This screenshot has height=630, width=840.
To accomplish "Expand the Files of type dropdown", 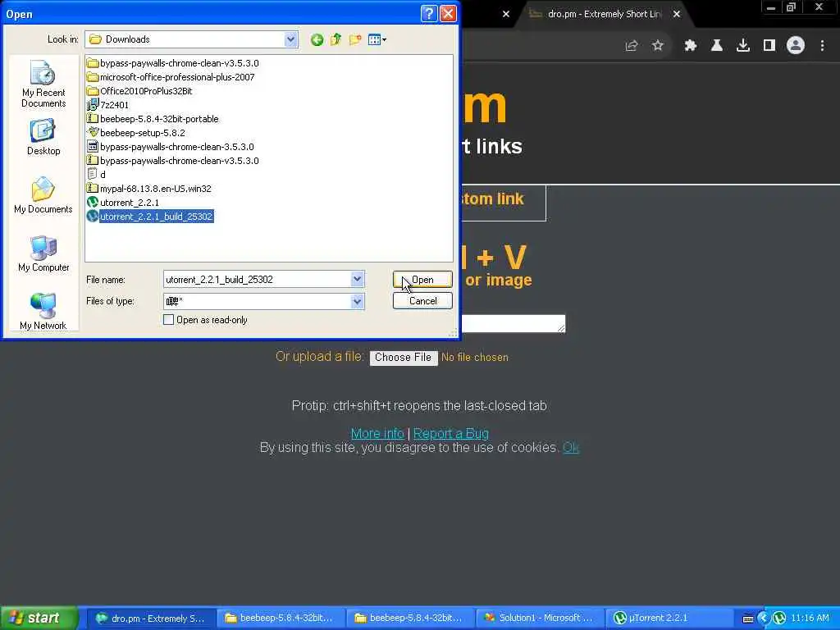I will [x=358, y=301].
